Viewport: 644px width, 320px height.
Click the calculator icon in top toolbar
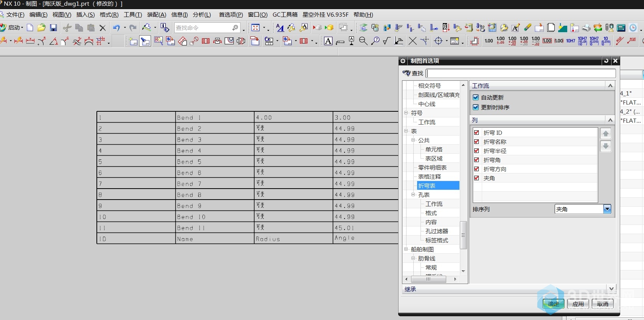(621, 28)
